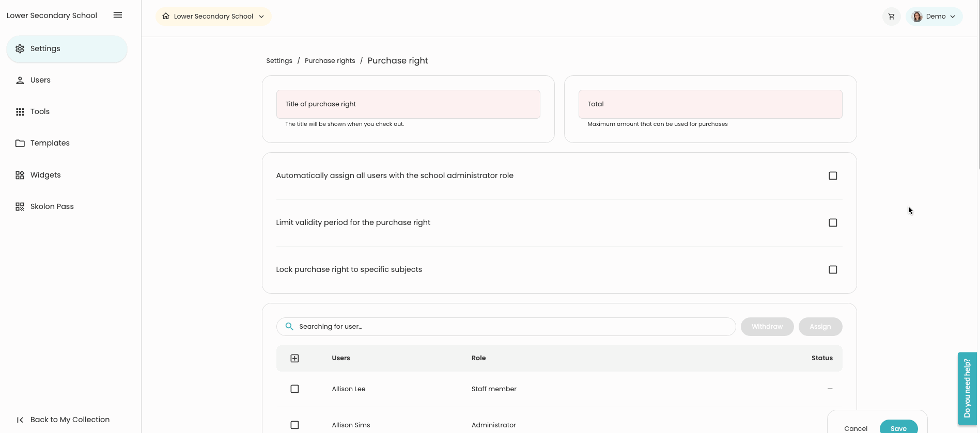
Task: Toggle the hamburger sidebar menu icon
Action: [x=118, y=15]
